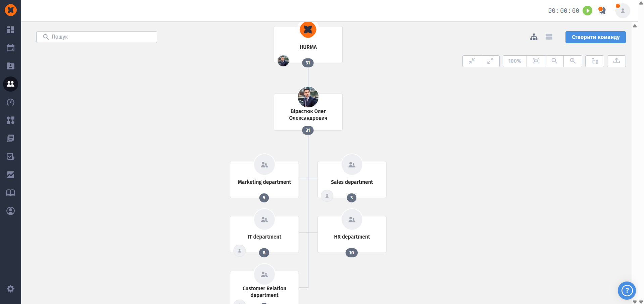Open the user profile avatar menu

[623, 11]
